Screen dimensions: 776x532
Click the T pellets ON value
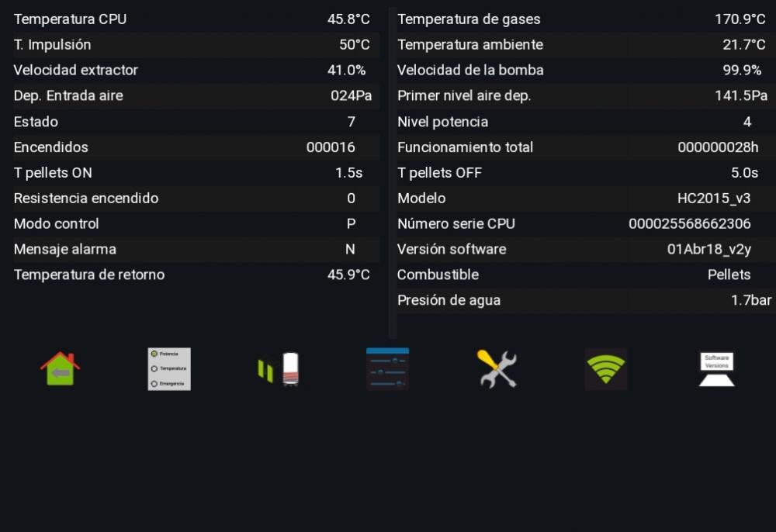click(349, 173)
